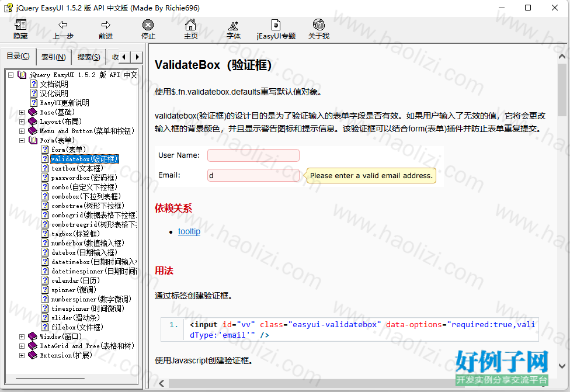Switch to the 目录(C) tab
570x392 pixels.
click(18, 56)
